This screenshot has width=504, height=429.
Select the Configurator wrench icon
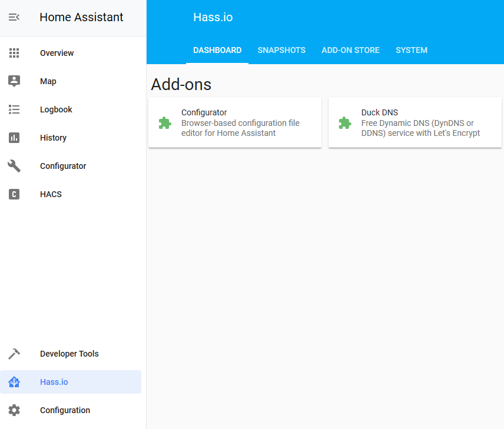click(x=14, y=166)
